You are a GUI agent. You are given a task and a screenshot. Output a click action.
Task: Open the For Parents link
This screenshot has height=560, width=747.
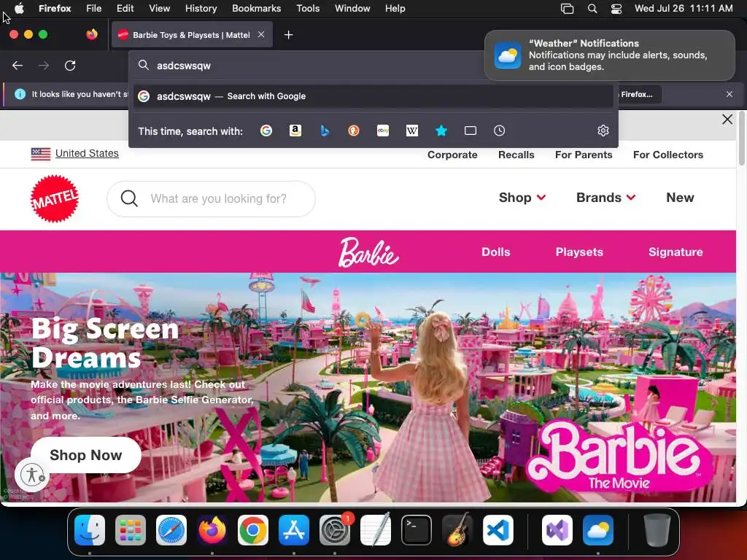point(584,155)
